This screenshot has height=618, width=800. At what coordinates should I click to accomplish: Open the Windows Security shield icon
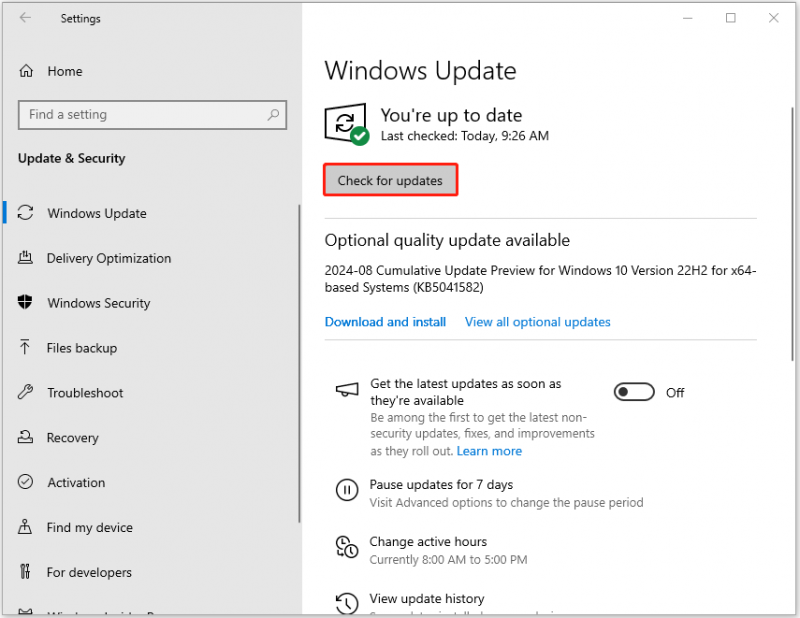[25, 302]
